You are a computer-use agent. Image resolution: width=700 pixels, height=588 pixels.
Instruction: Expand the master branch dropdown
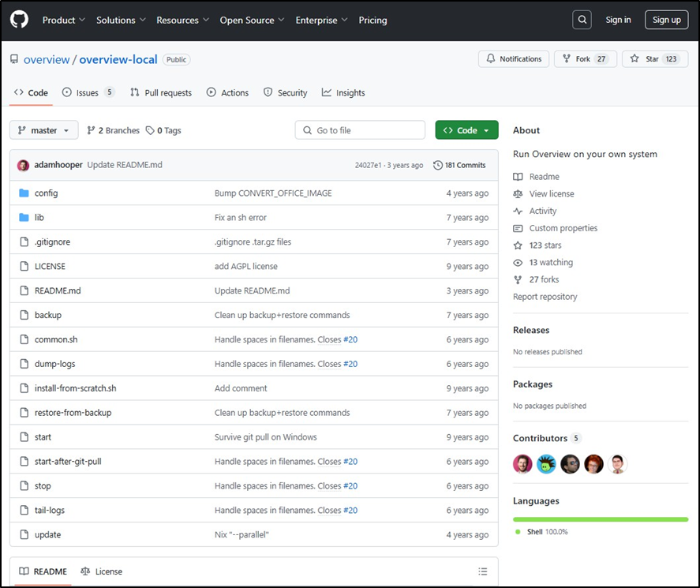pos(44,130)
